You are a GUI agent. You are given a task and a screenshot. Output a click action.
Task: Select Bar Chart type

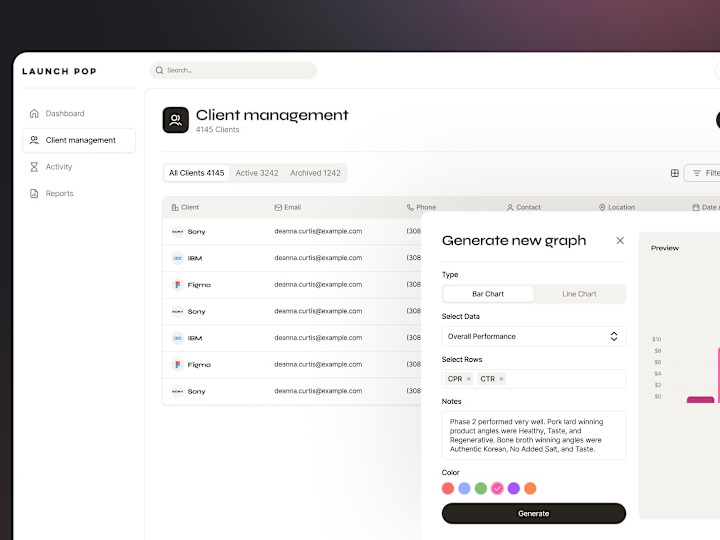pos(488,294)
